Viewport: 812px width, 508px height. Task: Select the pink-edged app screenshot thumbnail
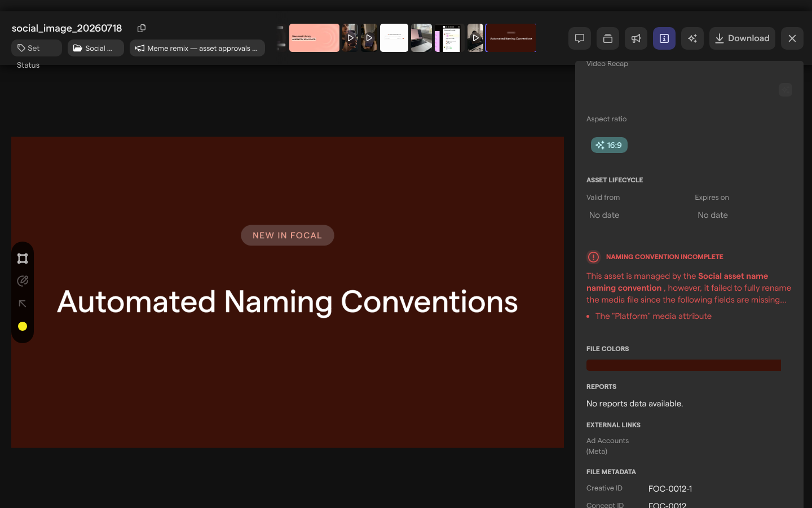[448, 38]
